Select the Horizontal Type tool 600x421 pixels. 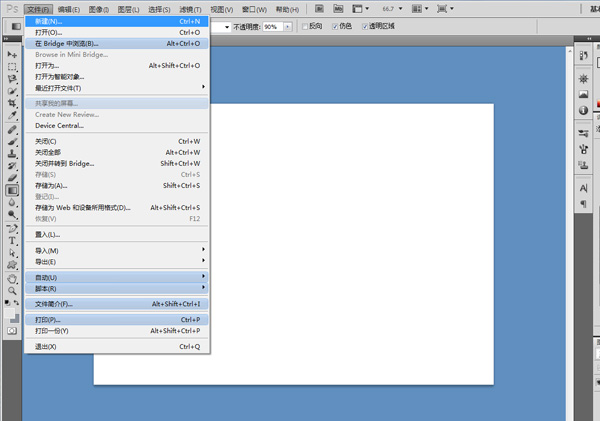point(12,241)
